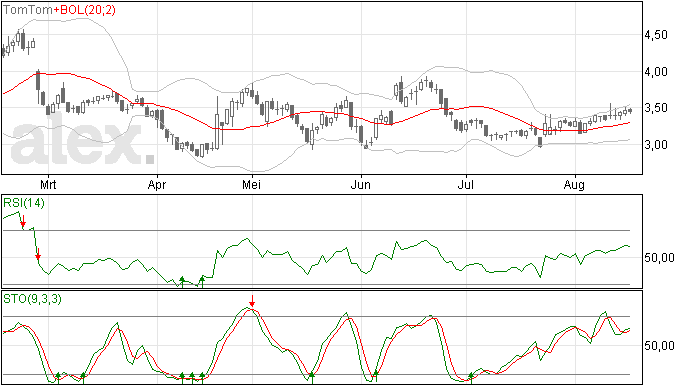Click the RSI(14) panel label

tap(24, 203)
